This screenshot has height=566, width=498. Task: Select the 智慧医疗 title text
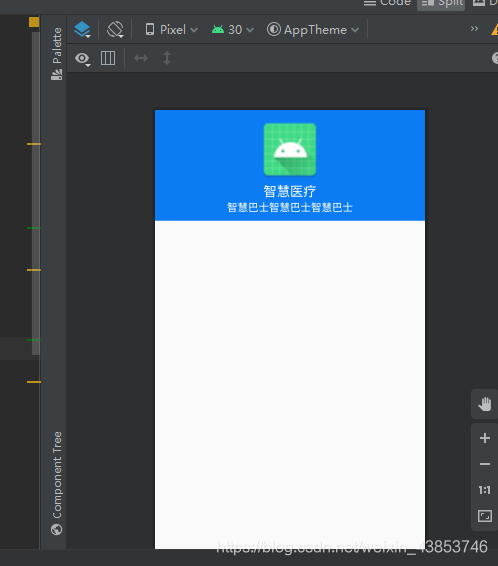(x=290, y=191)
